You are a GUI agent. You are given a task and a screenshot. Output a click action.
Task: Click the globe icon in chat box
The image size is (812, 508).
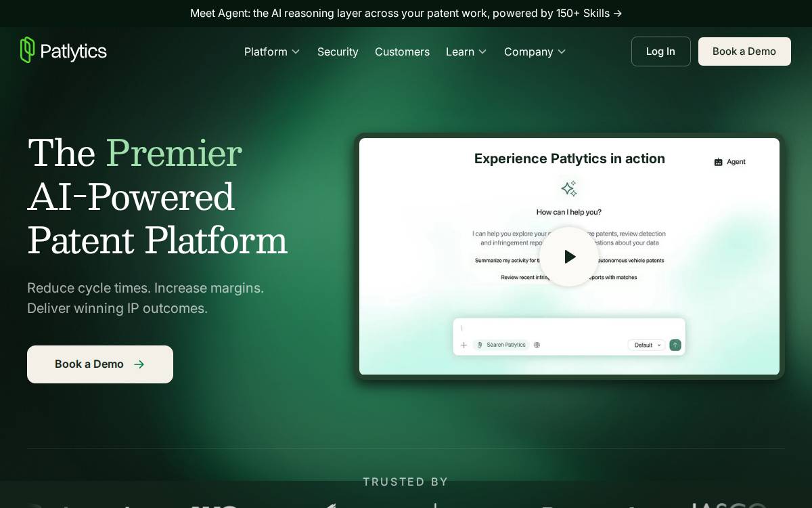tap(537, 345)
